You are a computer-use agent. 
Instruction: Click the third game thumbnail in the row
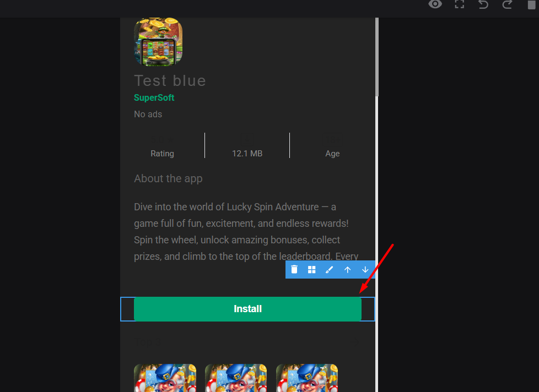pyautogui.click(x=307, y=378)
